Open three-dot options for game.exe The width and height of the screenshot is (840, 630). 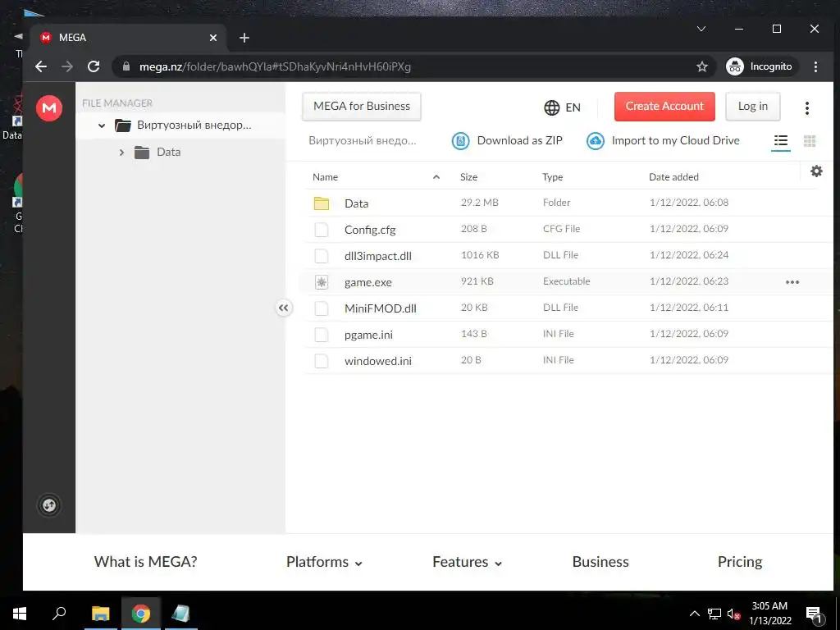[792, 282]
